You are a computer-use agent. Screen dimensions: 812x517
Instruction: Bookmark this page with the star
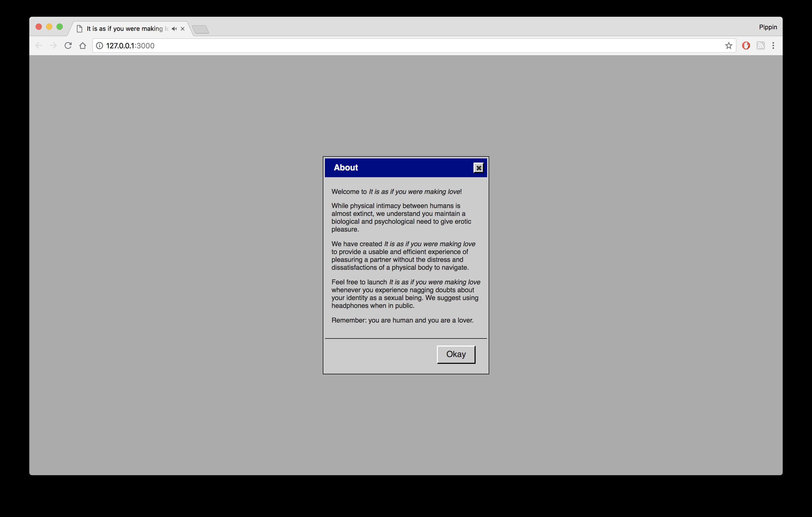pyautogui.click(x=728, y=45)
